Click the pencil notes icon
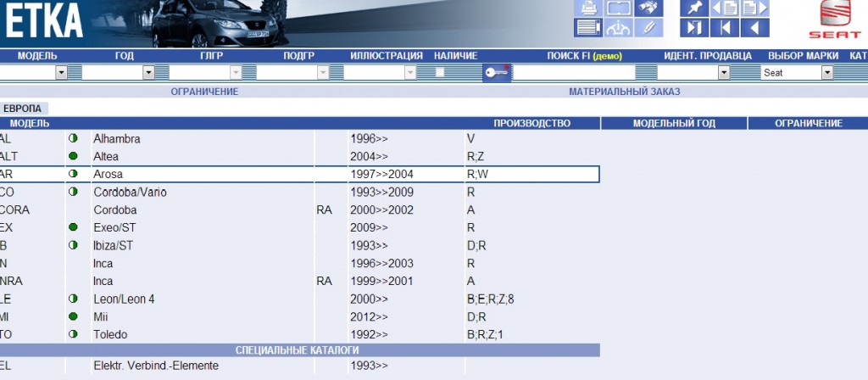Viewport: 868px width, 380px height. pyautogui.click(x=649, y=28)
